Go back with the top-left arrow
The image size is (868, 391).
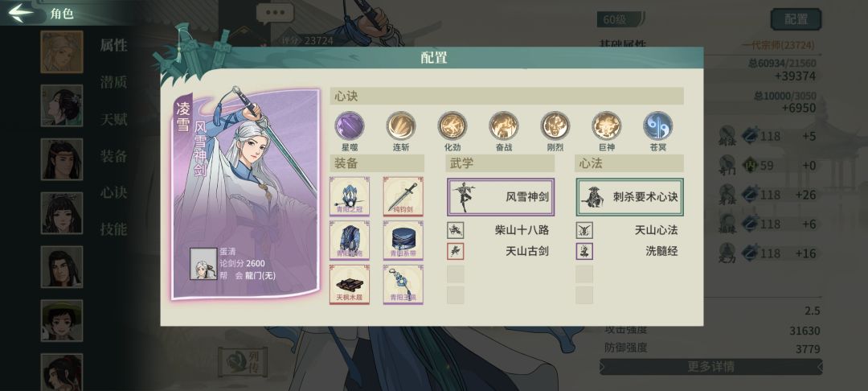(x=21, y=13)
